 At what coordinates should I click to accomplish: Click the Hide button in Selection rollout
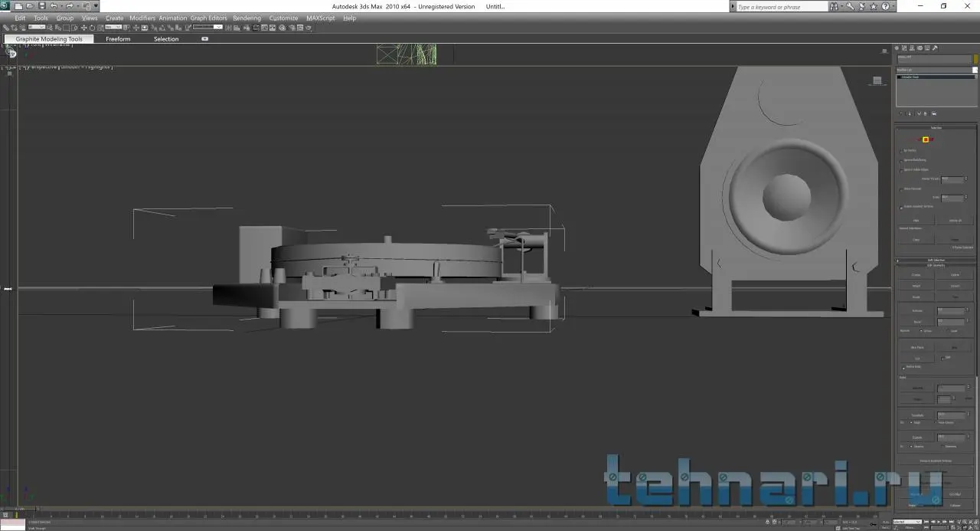(x=916, y=221)
